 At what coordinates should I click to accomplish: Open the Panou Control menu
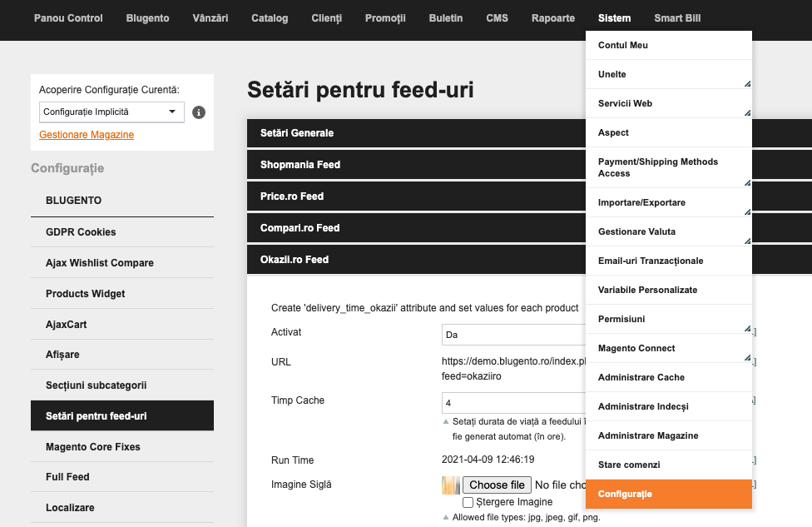click(68, 18)
